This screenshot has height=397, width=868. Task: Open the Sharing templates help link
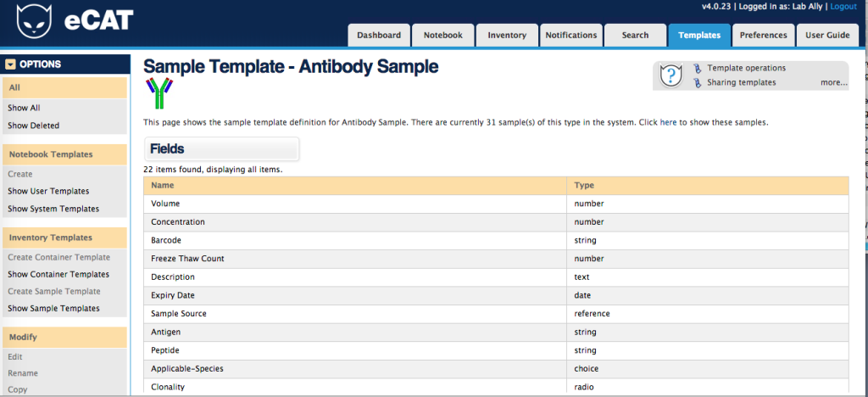[x=741, y=82]
